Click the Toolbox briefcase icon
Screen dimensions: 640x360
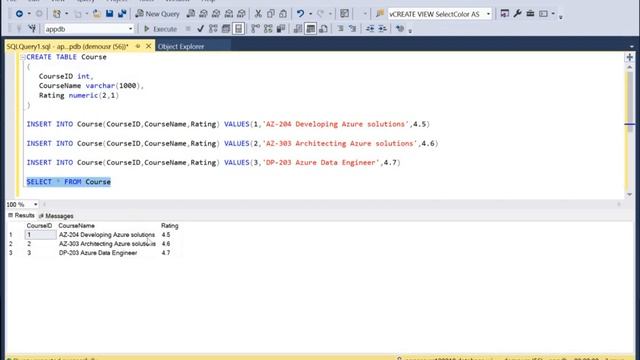tap(530, 14)
